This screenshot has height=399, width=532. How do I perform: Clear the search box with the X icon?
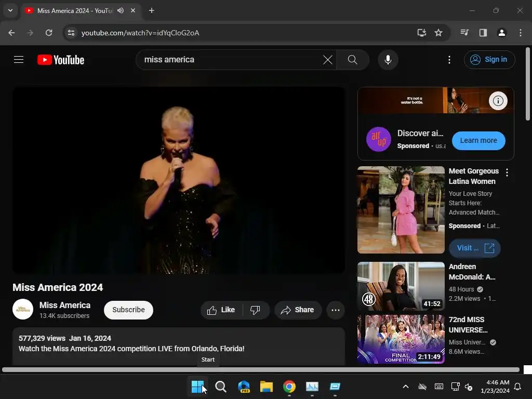(x=328, y=60)
